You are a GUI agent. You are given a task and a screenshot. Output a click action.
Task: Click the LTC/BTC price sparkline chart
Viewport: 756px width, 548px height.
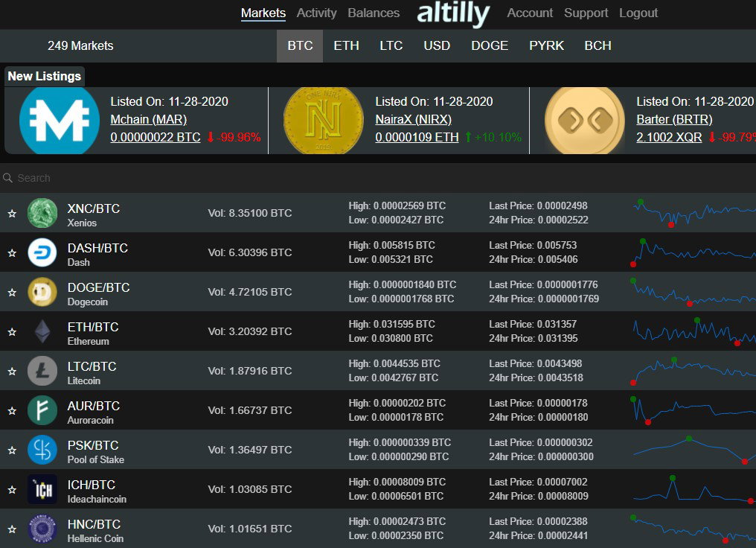[693, 371]
